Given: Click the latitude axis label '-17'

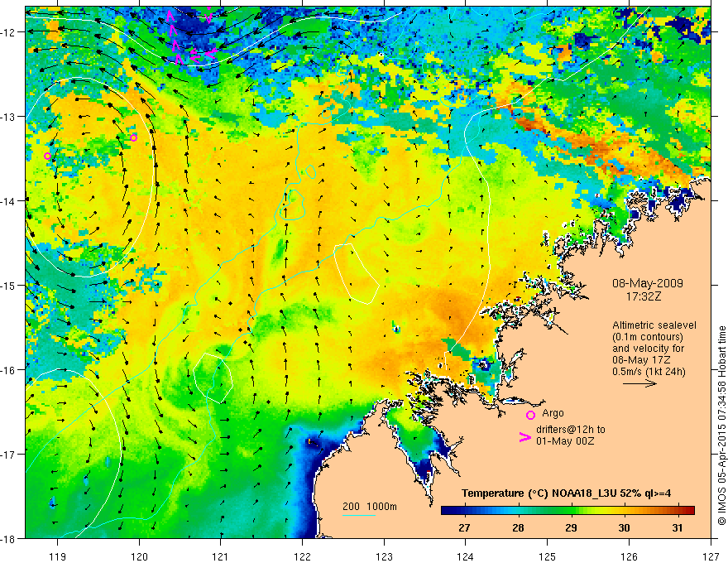Looking at the screenshot, I should (x=8, y=455).
